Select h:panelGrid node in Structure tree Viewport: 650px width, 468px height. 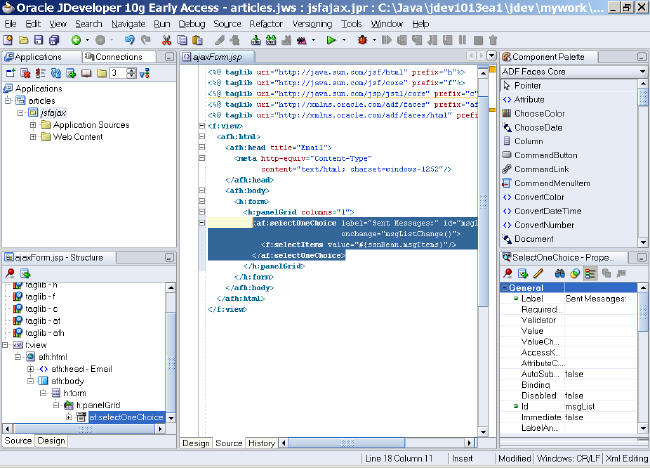tap(98, 405)
